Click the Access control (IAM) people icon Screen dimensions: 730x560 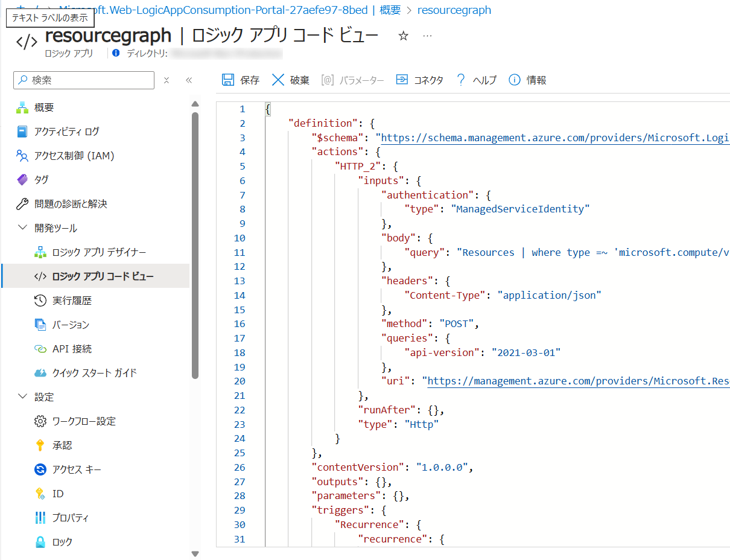click(23, 156)
